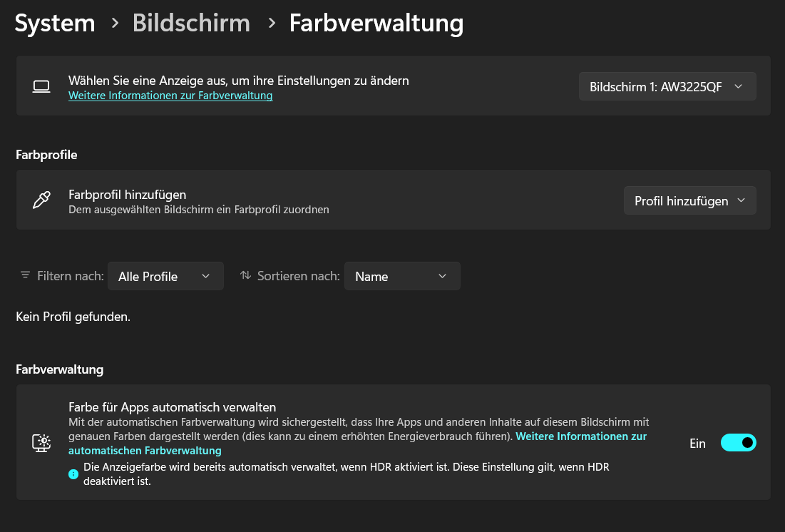Click the 'Filtern nach:' label

click(x=71, y=276)
